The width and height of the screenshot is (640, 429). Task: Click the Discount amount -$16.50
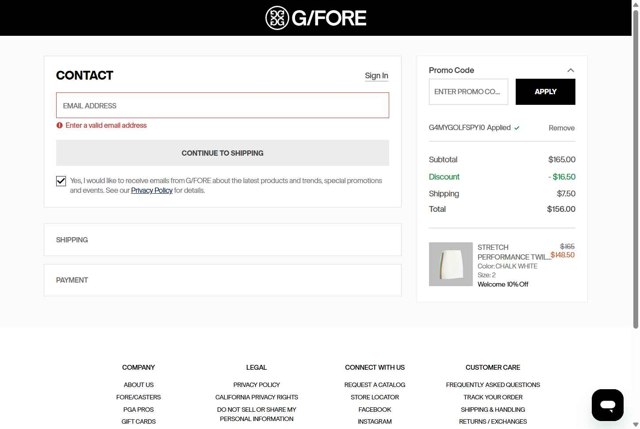pos(562,177)
